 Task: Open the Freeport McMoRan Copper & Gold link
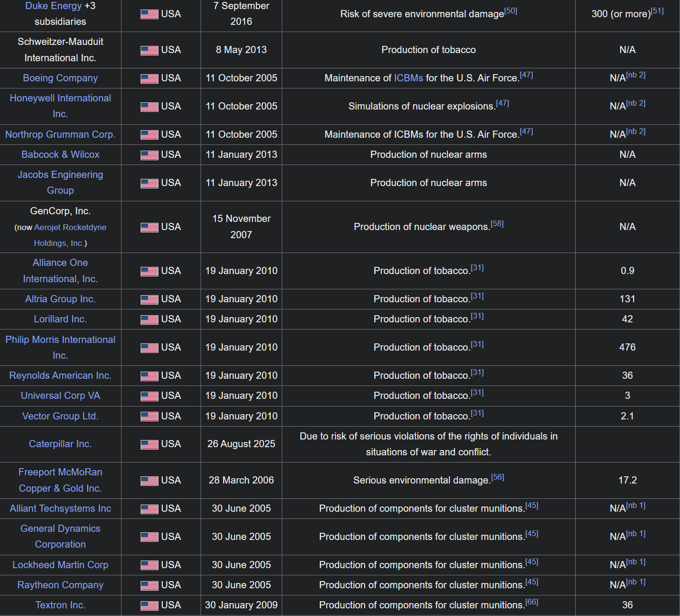[60, 480]
